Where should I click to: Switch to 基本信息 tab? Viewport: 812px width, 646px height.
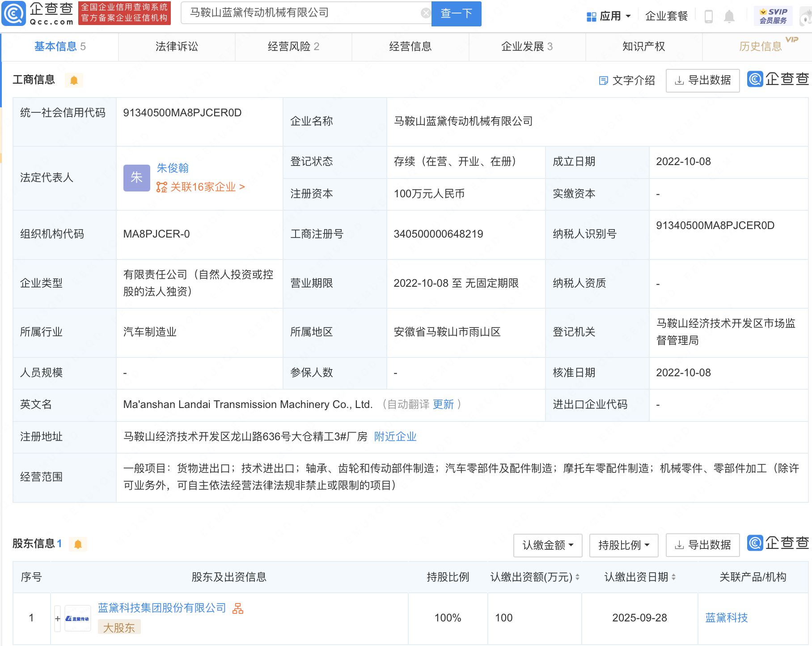coord(60,47)
